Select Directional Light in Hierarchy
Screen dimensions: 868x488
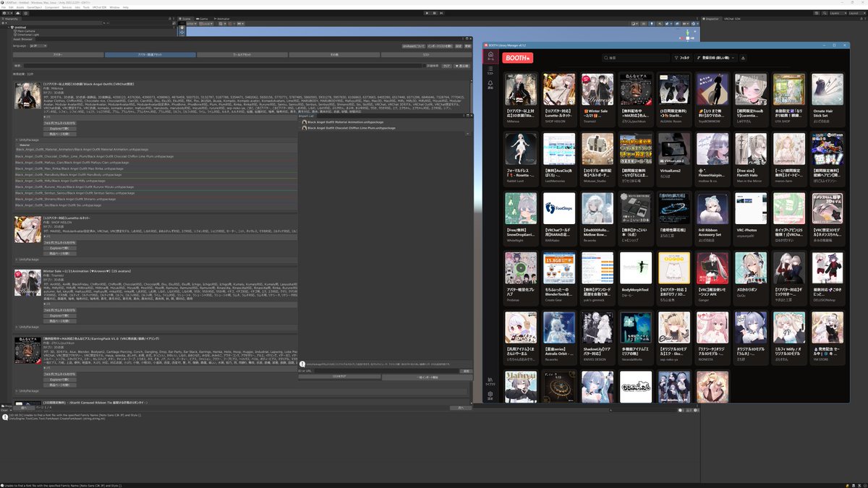point(28,34)
